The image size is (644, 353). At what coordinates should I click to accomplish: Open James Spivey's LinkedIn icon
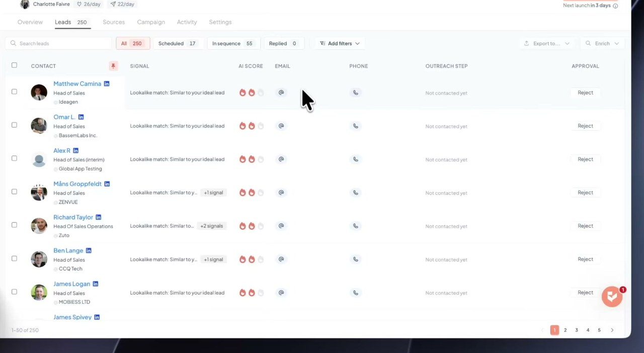97,317
